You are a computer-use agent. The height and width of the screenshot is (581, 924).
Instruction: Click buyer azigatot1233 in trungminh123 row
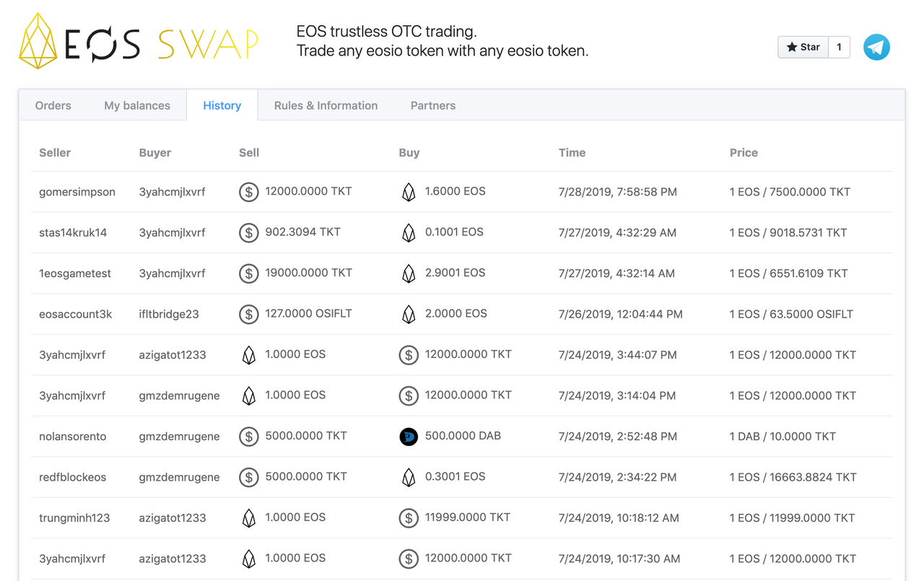click(173, 518)
